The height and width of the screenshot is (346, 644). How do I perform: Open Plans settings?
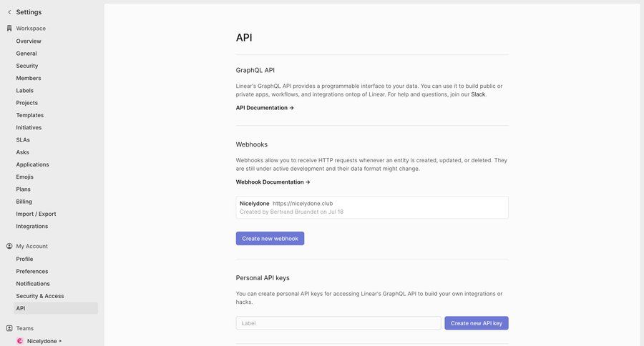click(x=23, y=189)
